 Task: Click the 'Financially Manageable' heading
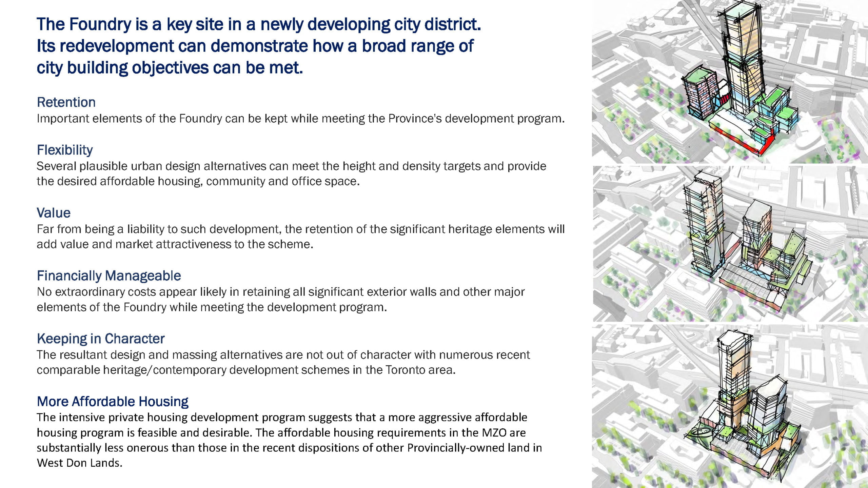tap(109, 276)
